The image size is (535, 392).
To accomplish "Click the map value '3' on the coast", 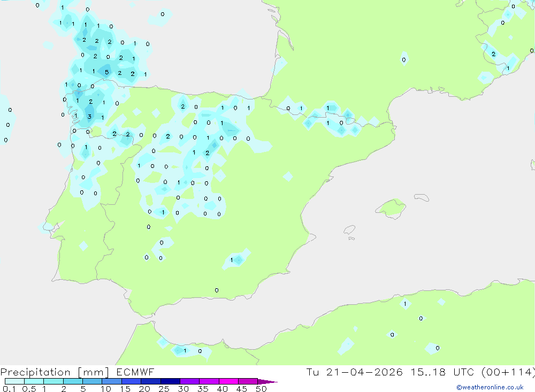I will (89, 117).
